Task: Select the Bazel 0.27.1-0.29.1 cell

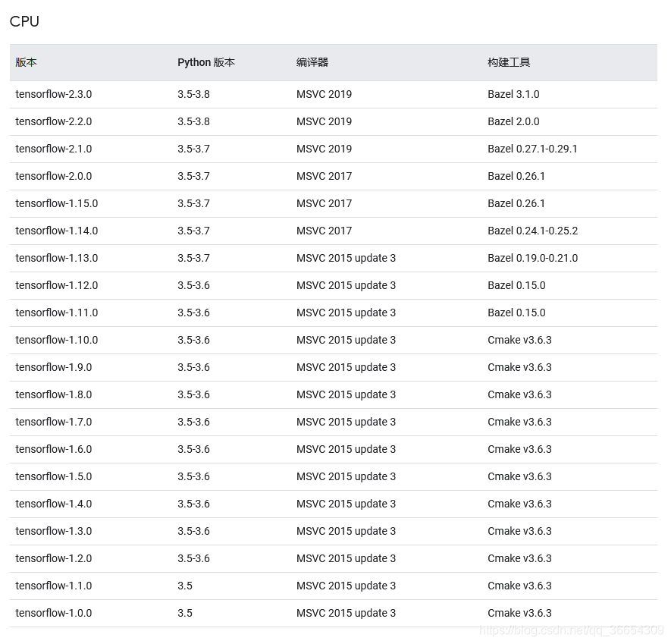Action: [x=532, y=149]
